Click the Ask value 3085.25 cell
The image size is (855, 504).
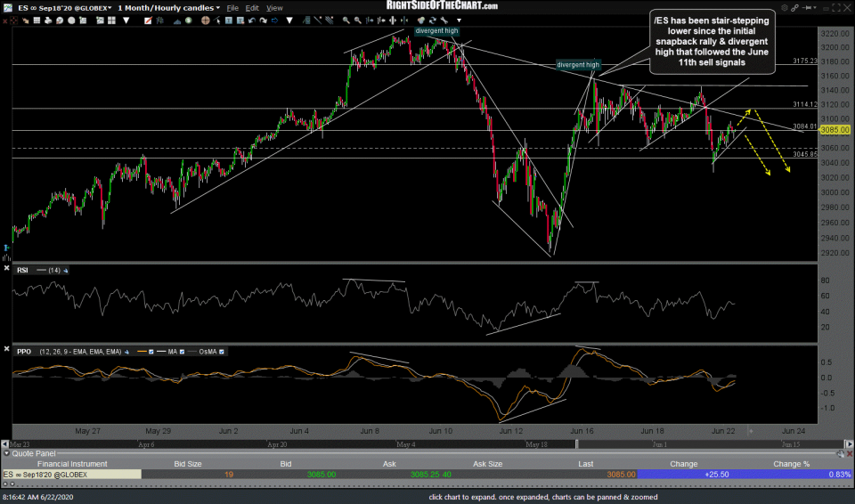click(x=424, y=475)
